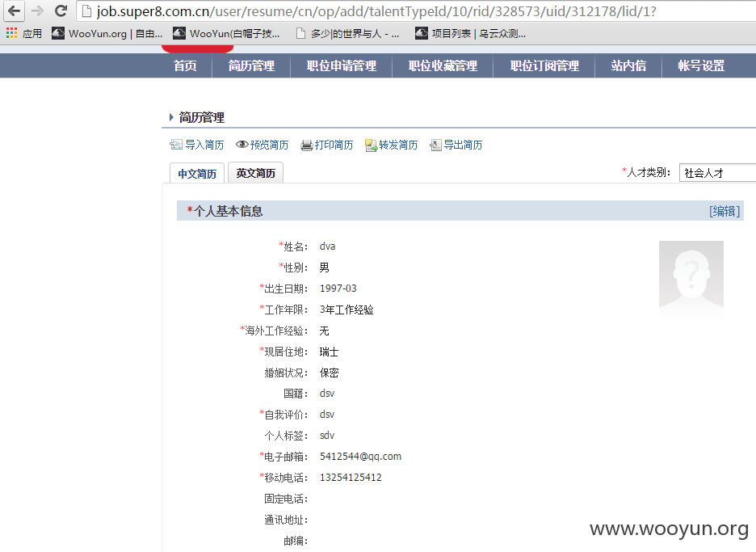This screenshot has height=552, width=756.
Task: Switch to the 中文简历 tab
Action: point(197,173)
